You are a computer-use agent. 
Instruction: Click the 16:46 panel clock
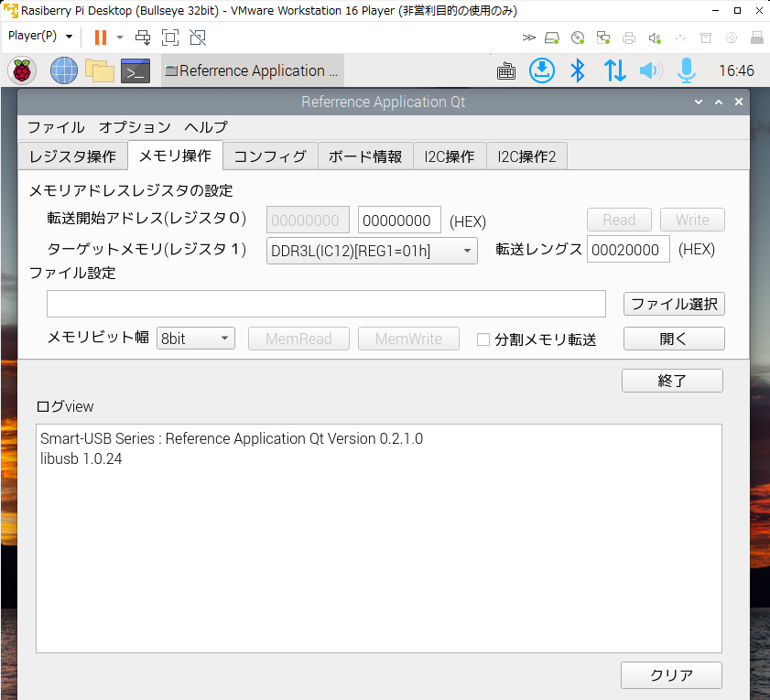pos(736,70)
